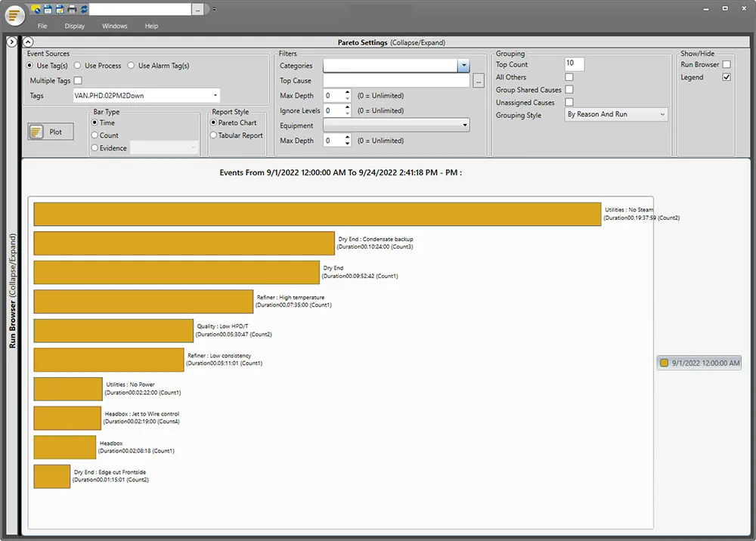Expand the Grouping Style dropdown
Image resolution: width=756 pixels, height=541 pixels.
[662, 115]
